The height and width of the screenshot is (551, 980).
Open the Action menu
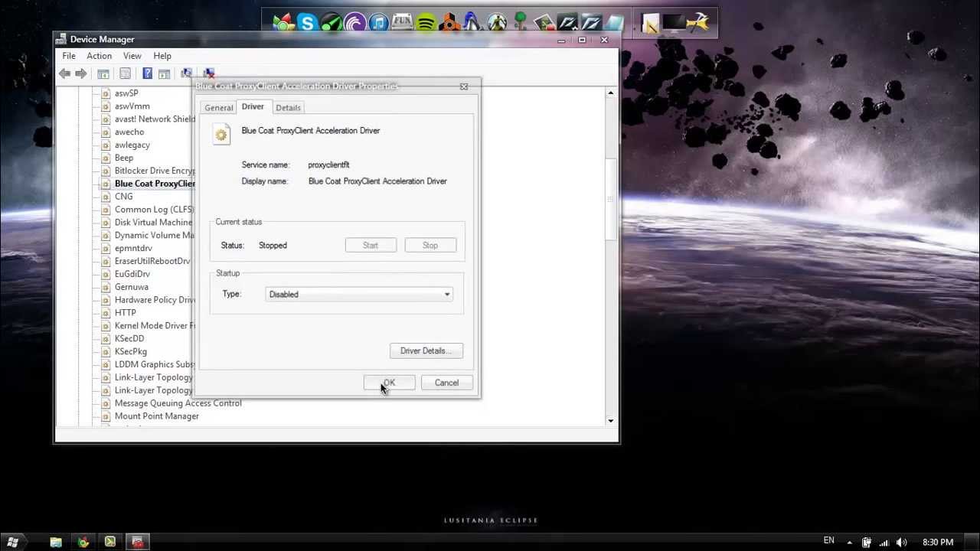(x=99, y=56)
